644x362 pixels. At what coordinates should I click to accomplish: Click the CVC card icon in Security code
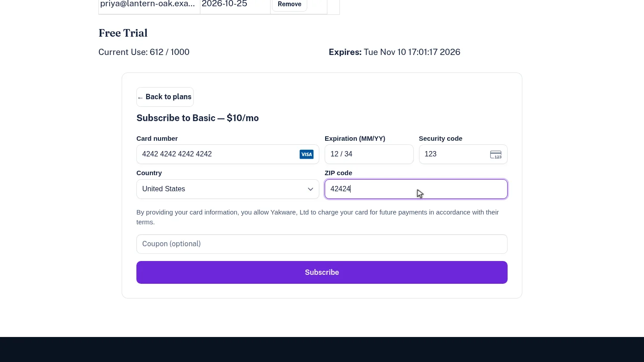coord(496,155)
